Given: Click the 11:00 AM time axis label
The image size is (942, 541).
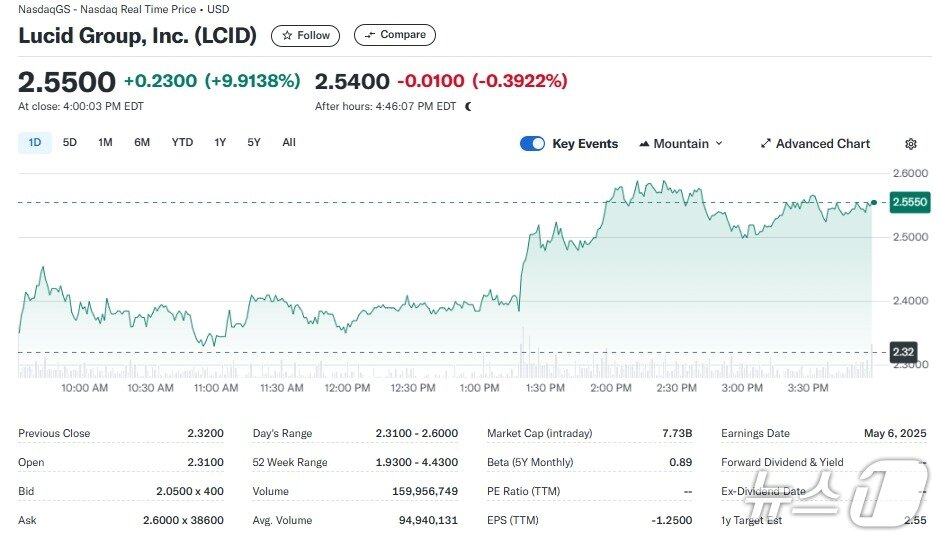Looking at the screenshot, I should click(216, 388).
